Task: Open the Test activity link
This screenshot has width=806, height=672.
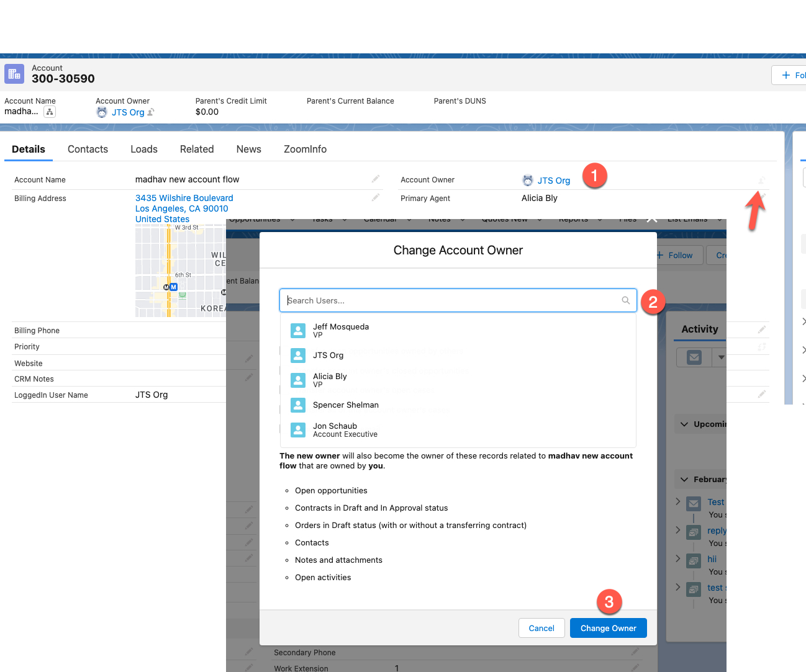Action: click(716, 502)
